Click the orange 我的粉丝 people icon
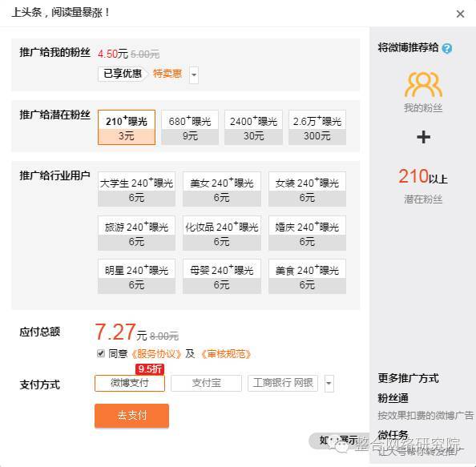Image resolution: width=476 pixels, height=467 pixels. 423,85
